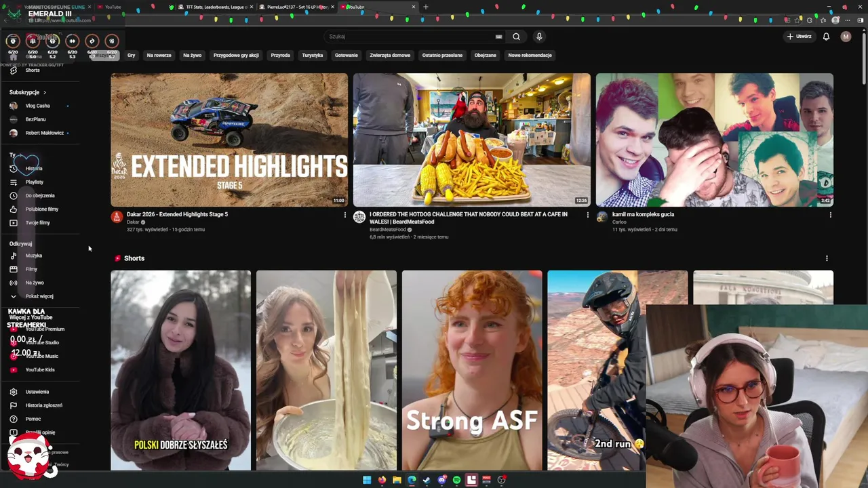Viewport: 868px width, 488px height.
Task: Open Vlog Casha subscription
Action: click(38, 106)
